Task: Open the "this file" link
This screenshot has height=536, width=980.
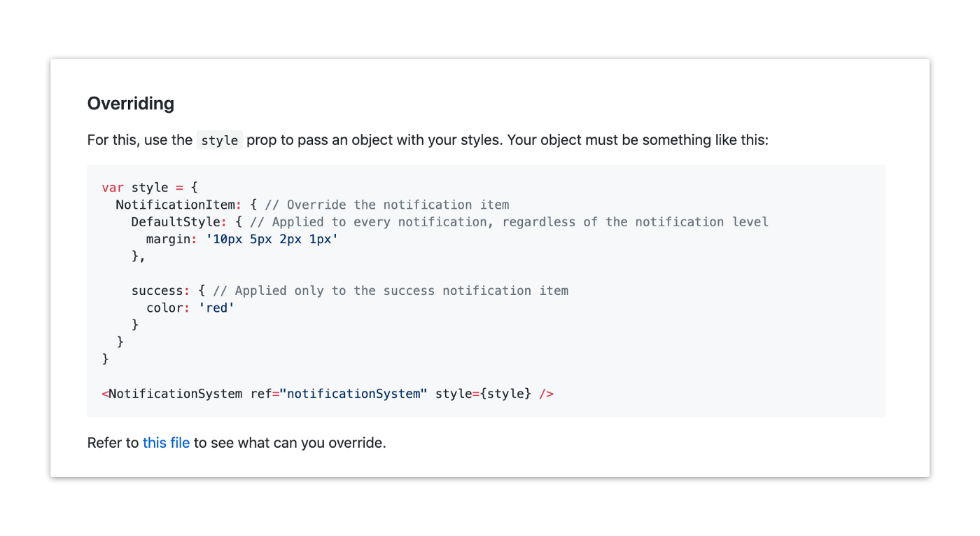Action: [x=166, y=443]
